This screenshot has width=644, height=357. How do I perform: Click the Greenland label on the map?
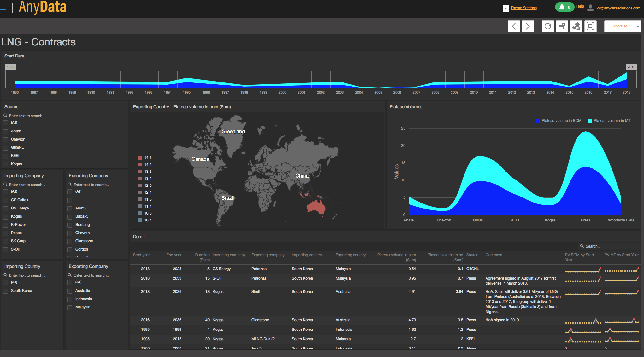point(233,131)
